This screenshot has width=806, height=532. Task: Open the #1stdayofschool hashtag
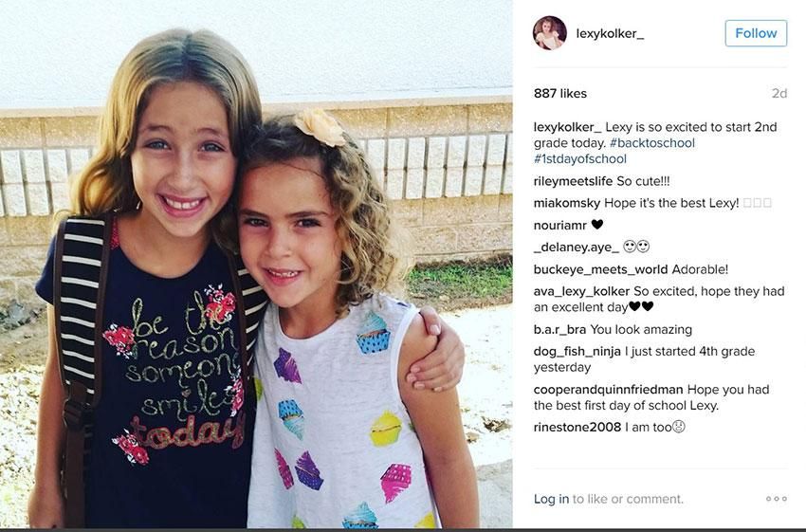579,158
